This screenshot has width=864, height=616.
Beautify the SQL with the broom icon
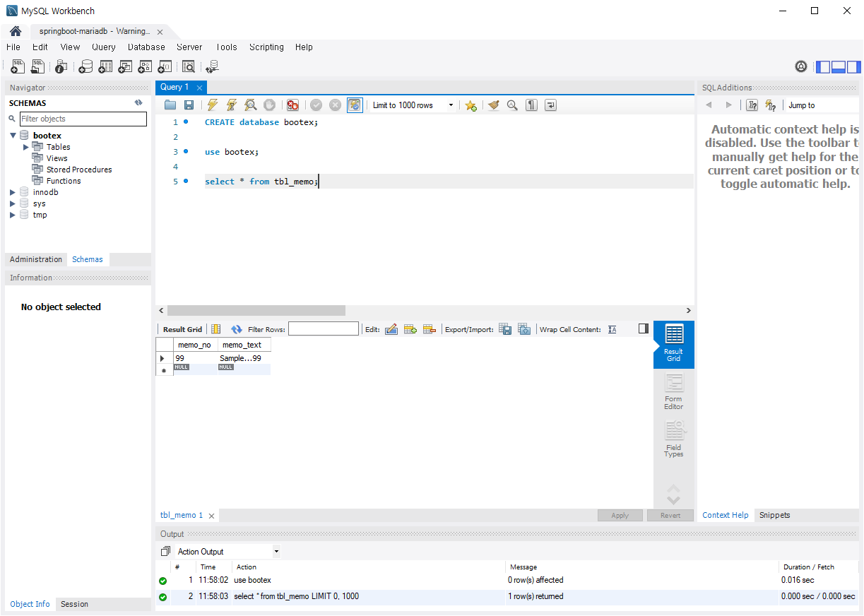(x=493, y=105)
